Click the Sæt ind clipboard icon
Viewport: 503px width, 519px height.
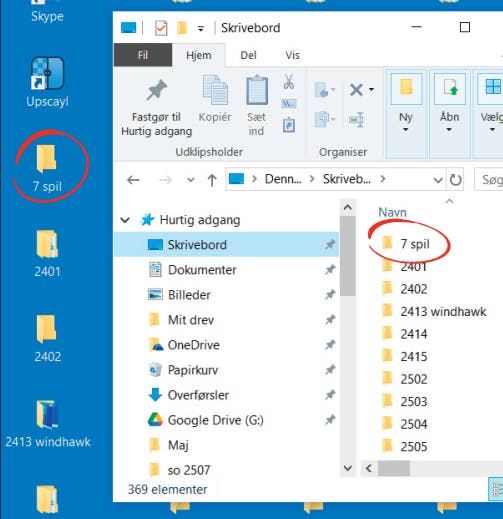click(256, 90)
